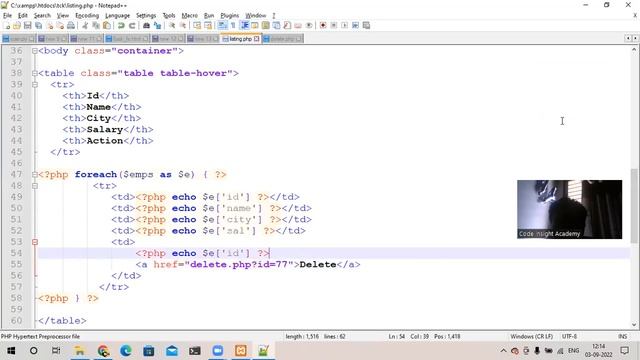640x360 pixels.
Task: Click UTF-8 encoding in status bar
Action: [569, 336]
